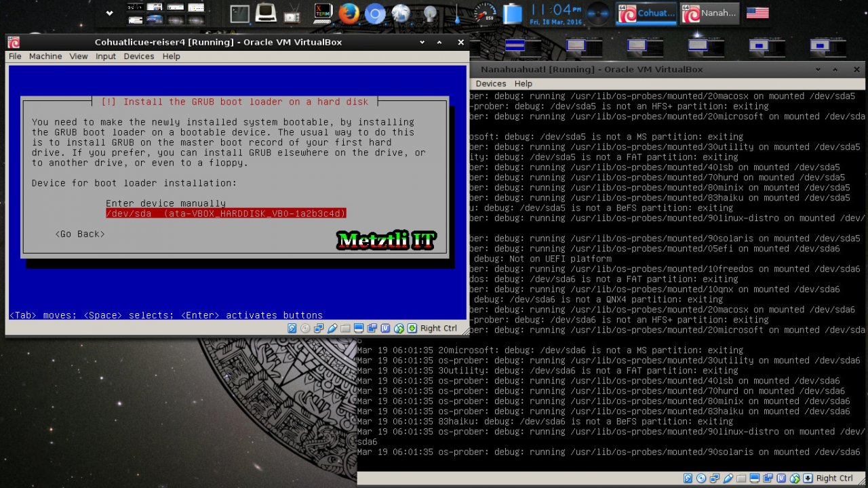Open the blue notes icon in top panel
The height and width of the screenshot is (488, 868).
click(x=513, y=14)
